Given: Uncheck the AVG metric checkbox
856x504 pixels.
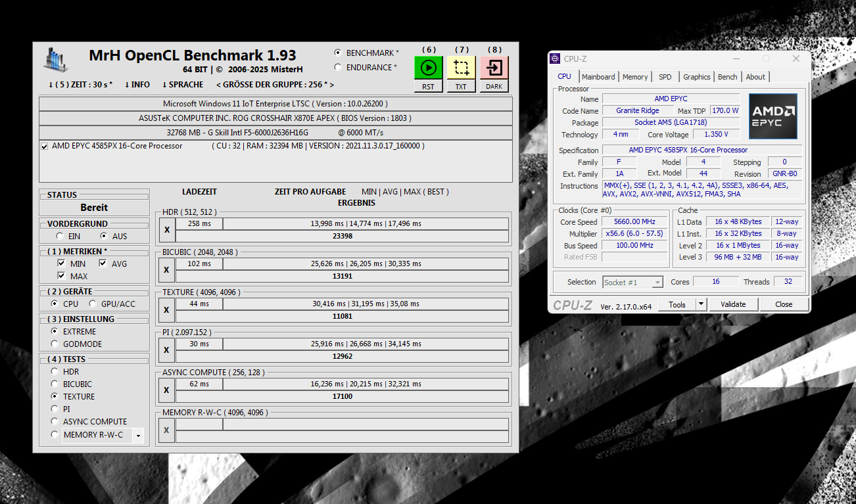Looking at the screenshot, I should tap(103, 263).
